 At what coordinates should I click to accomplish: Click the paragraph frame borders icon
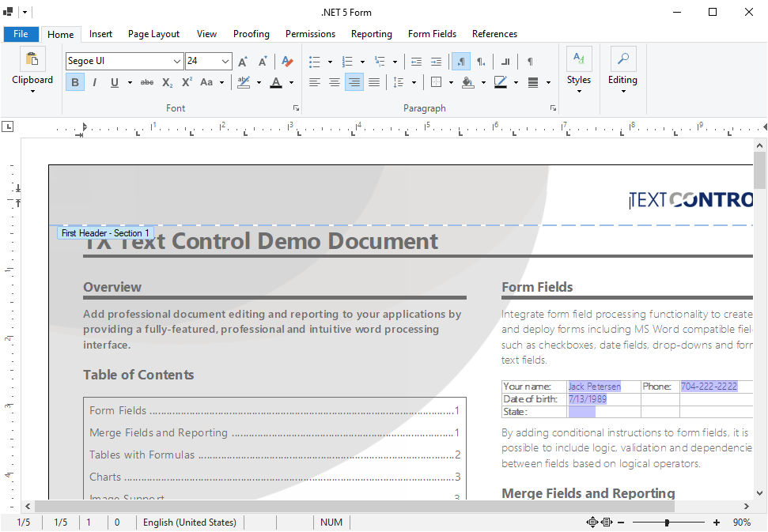(436, 82)
